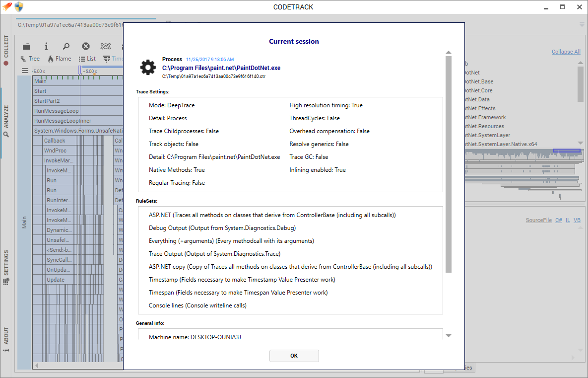Open the SETTINGS side tab
The height and width of the screenshot is (378, 588).
pyautogui.click(x=6, y=267)
